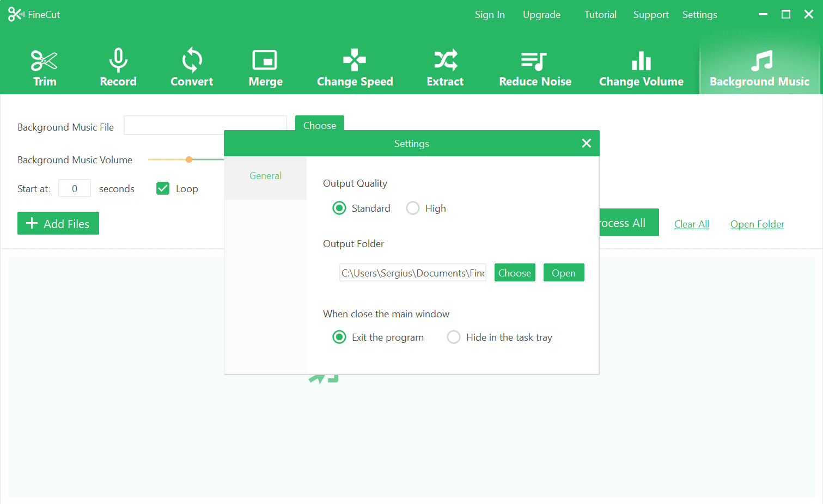Open the Support menu item
Screen dimensions: 823x504
click(x=651, y=15)
